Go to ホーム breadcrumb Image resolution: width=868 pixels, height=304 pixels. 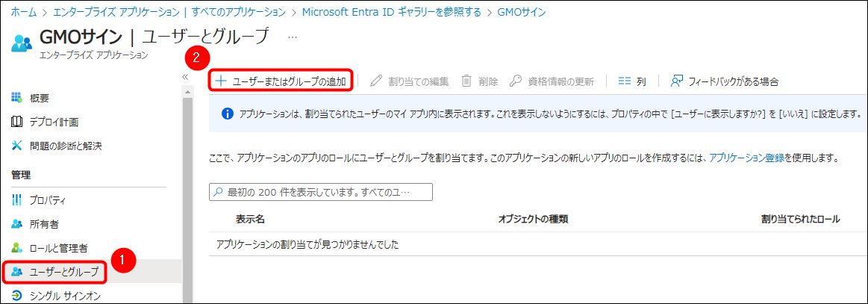point(24,12)
